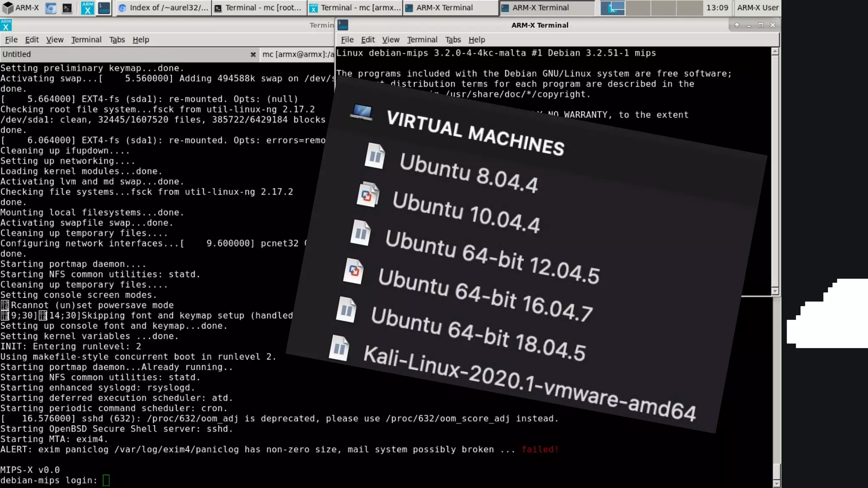Click the terminal emulator launcher icon
Viewport: 868px width, 488px height.
(67, 8)
